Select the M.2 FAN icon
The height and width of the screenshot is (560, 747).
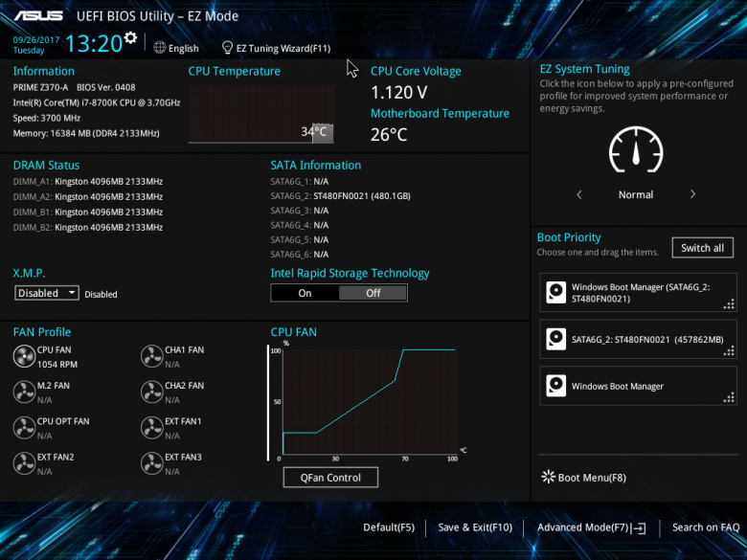coord(24,392)
